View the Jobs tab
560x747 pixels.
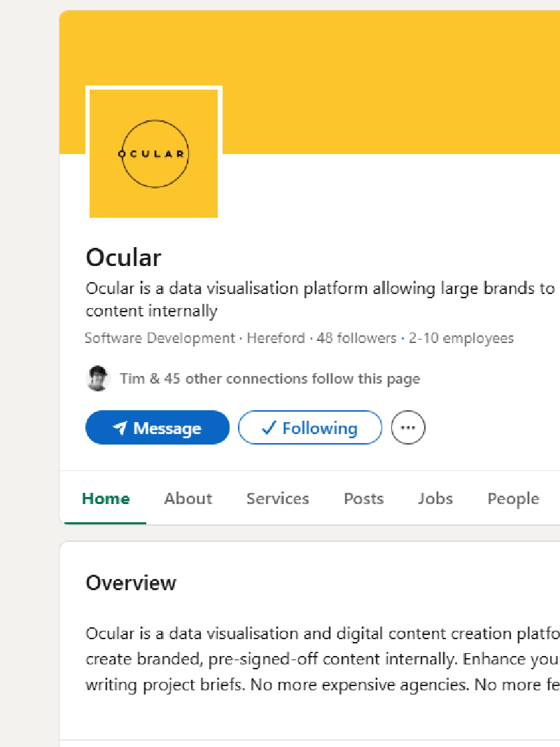click(x=435, y=498)
